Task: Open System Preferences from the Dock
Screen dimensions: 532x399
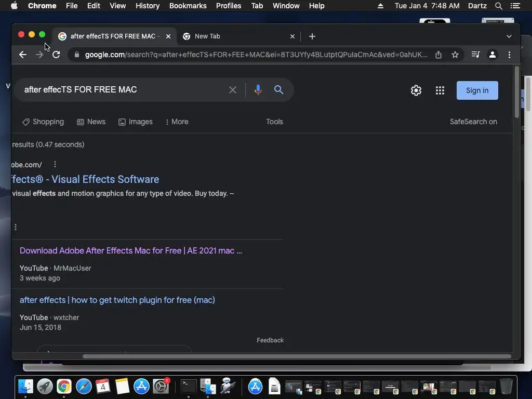Action: click(161, 386)
